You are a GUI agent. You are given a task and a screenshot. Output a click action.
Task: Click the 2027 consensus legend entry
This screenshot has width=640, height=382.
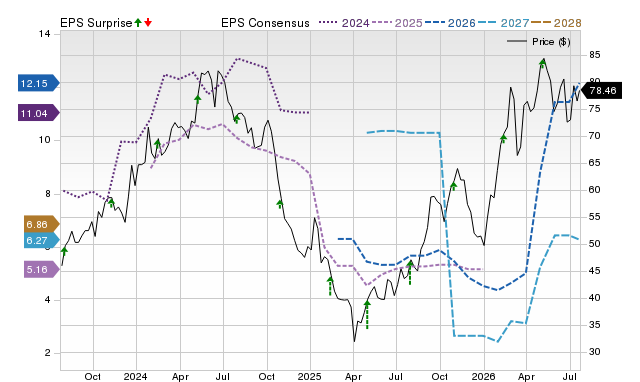pyautogui.click(x=503, y=23)
